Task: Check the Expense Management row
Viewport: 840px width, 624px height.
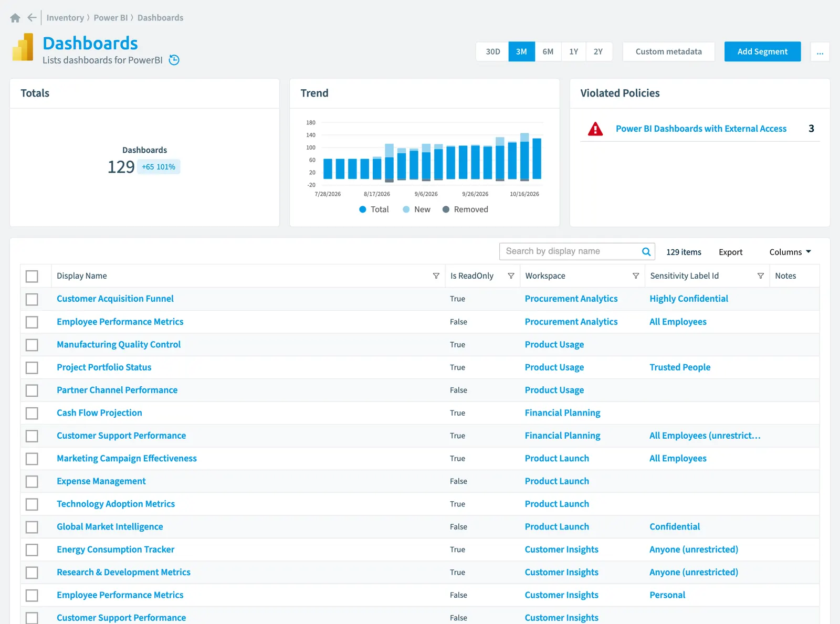Action: pos(32,481)
